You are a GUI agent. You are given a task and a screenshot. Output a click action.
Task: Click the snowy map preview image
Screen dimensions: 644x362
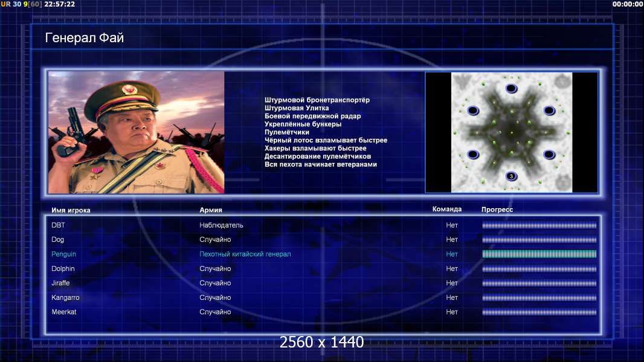tap(511, 132)
